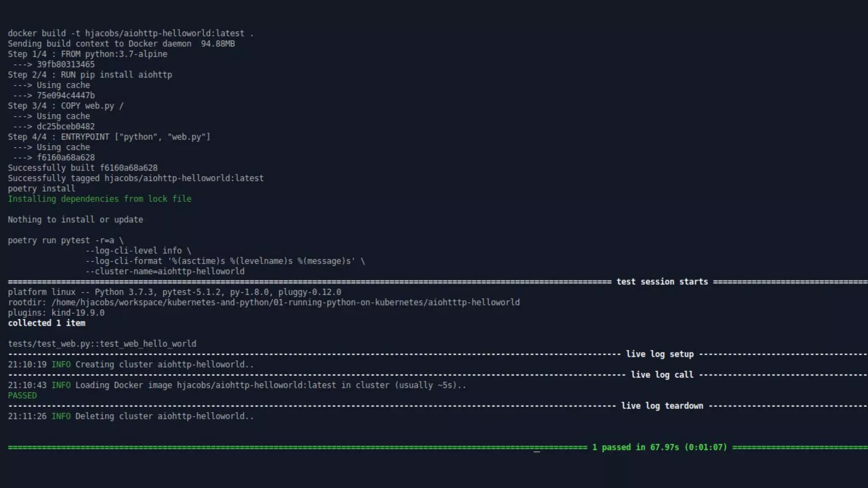Click the 'rootdir:' path line

pos(264,302)
